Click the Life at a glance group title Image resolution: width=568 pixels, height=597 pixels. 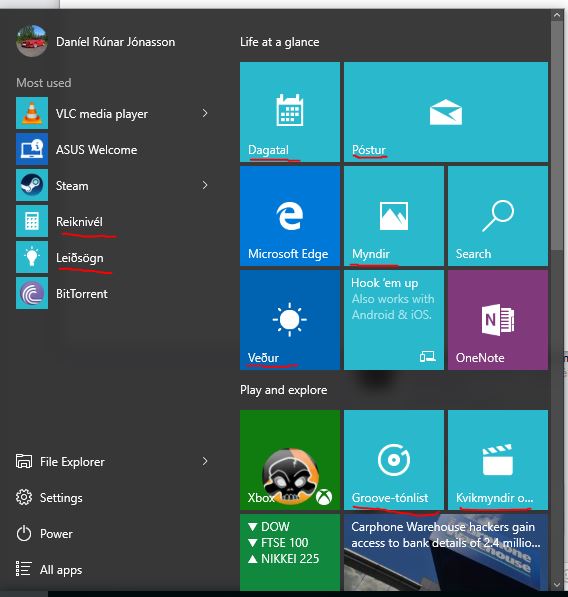[279, 42]
